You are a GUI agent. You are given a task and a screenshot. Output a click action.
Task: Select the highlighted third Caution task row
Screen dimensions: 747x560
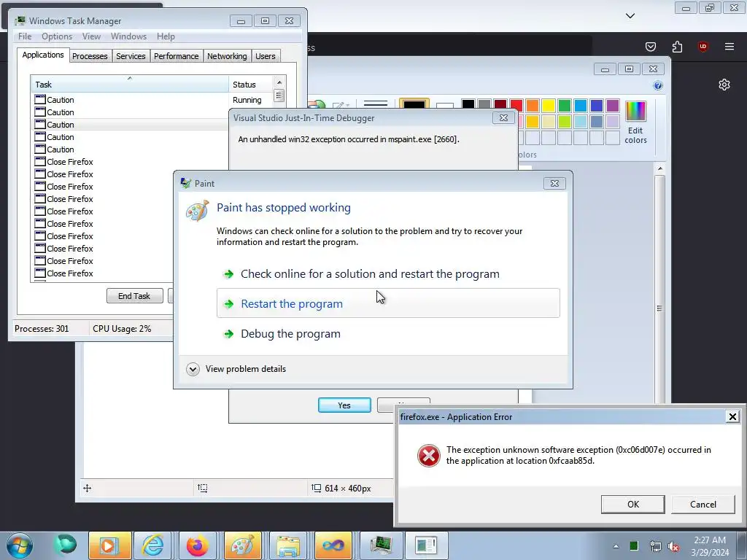130,124
